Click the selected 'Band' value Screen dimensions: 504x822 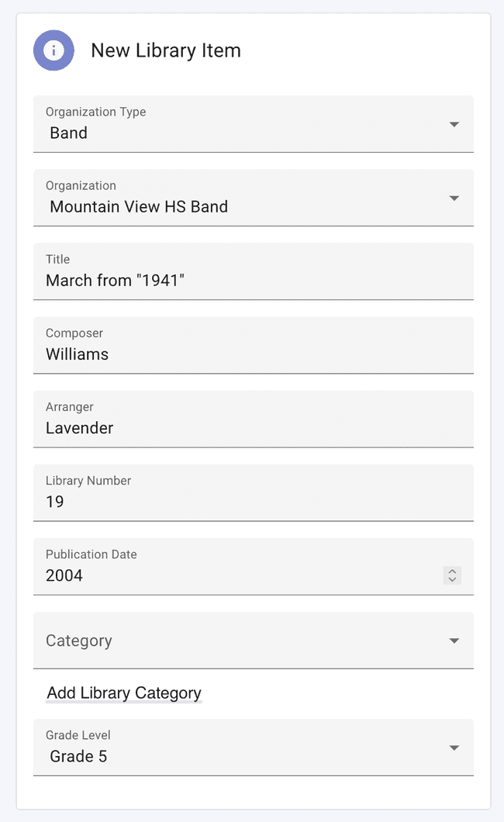click(69, 133)
